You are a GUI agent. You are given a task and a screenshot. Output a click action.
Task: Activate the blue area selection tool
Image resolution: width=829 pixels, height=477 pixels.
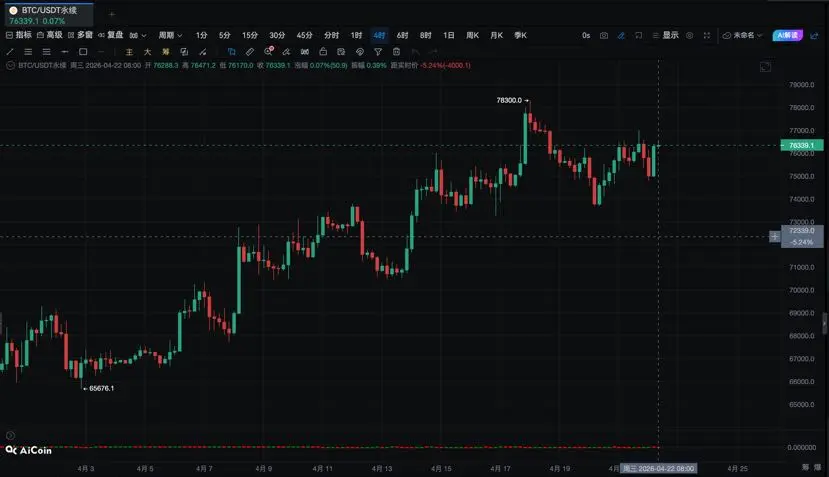[x=232, y=52]
